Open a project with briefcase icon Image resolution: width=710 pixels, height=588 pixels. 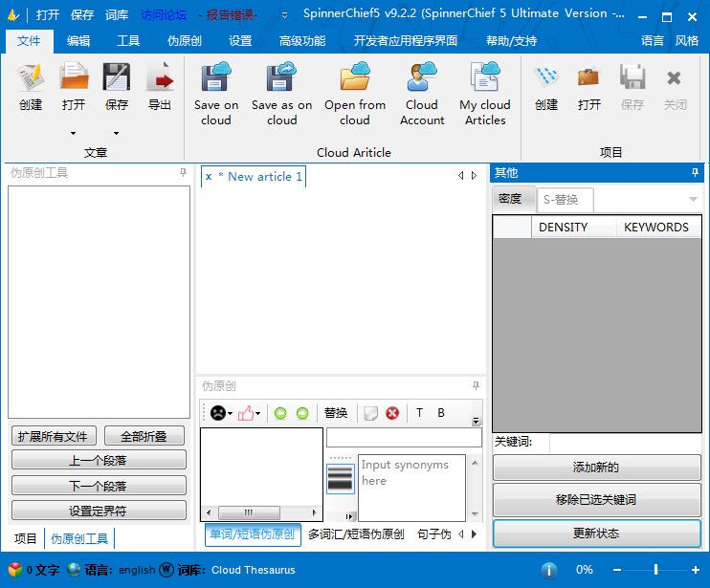click(588, 76)
